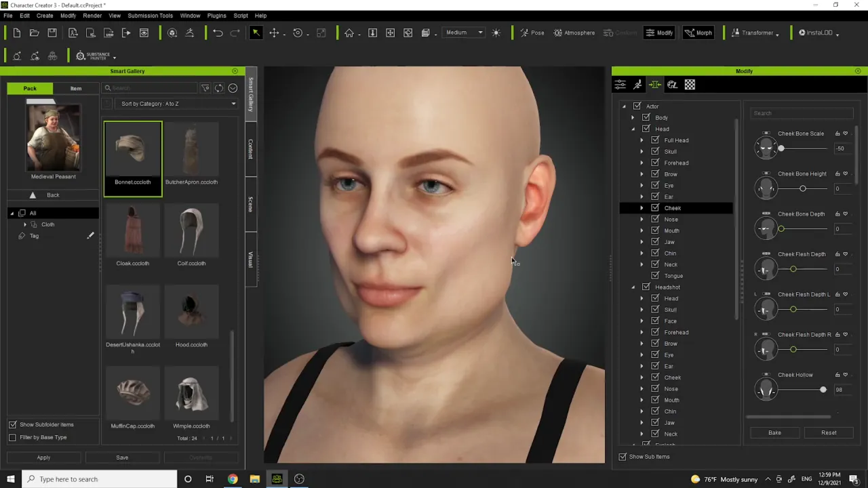
Task: Switch to the Item tab in Smart Gallery
Action: [x=76, y=88]
